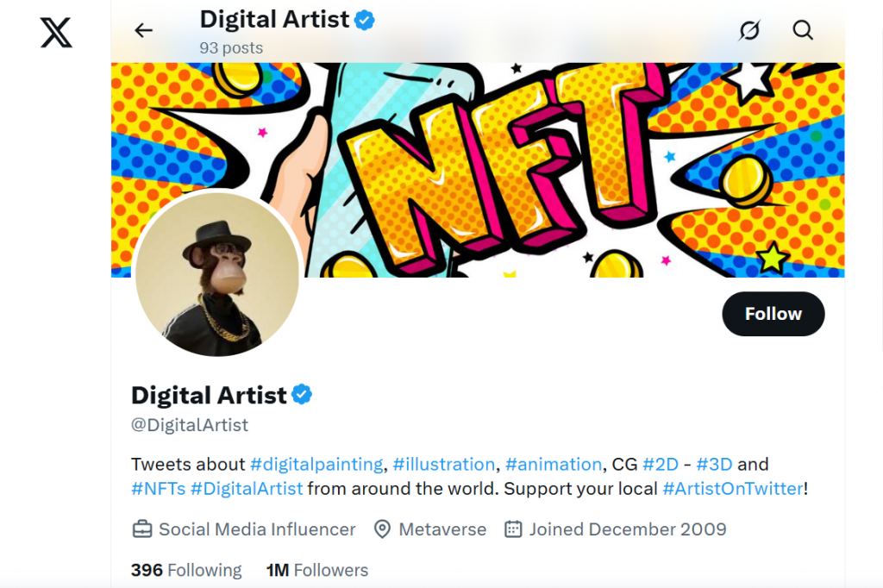View the 396 Following list
Viewport: 883px width, 588px height.
point(186,570)
